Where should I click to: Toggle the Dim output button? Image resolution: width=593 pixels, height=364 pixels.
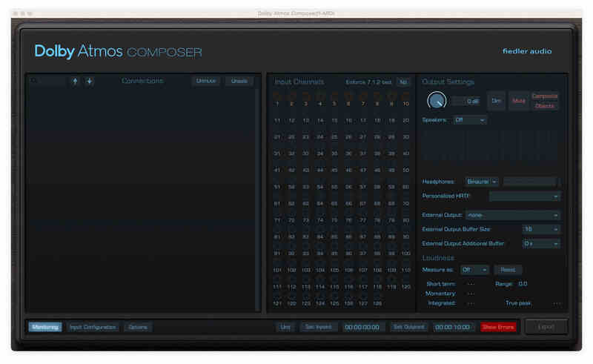(496, 101)
